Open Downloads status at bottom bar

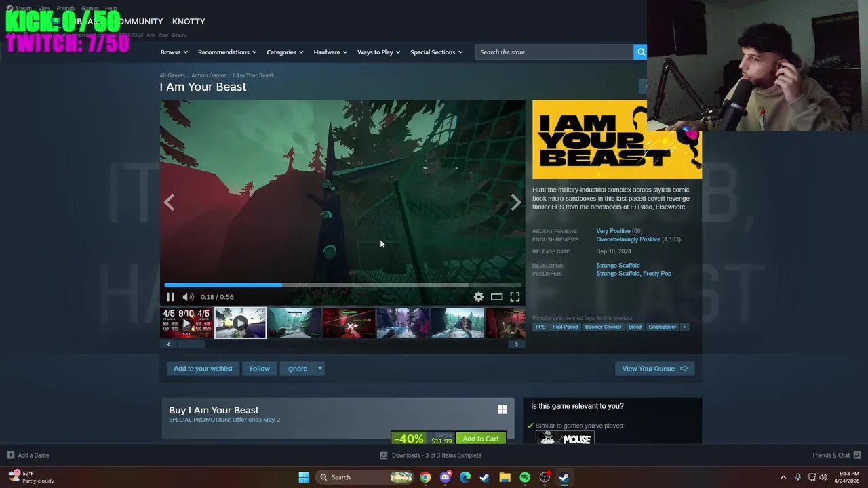(431, 455)
